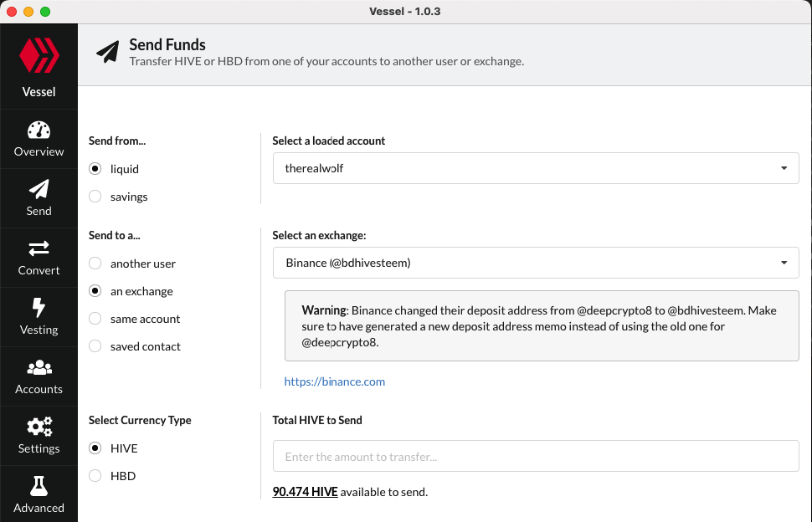
Task: Select the liquid radio option
Action: [95, 169]
